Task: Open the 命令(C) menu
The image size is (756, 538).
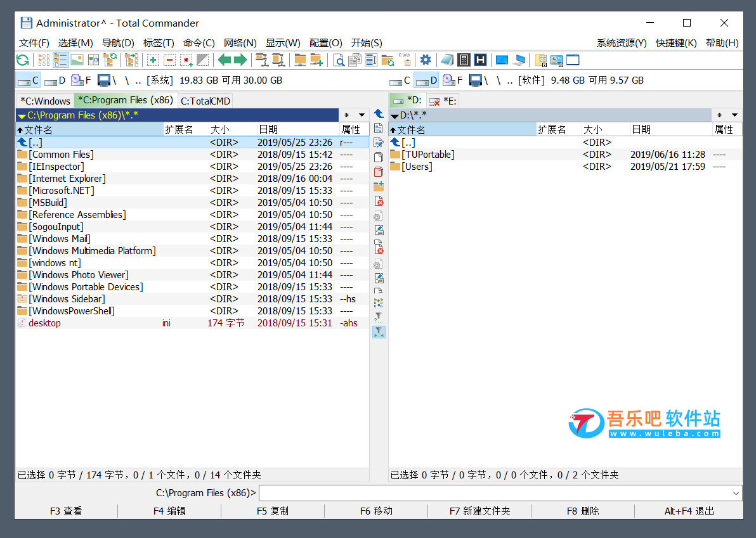Action: coord(199,43)
